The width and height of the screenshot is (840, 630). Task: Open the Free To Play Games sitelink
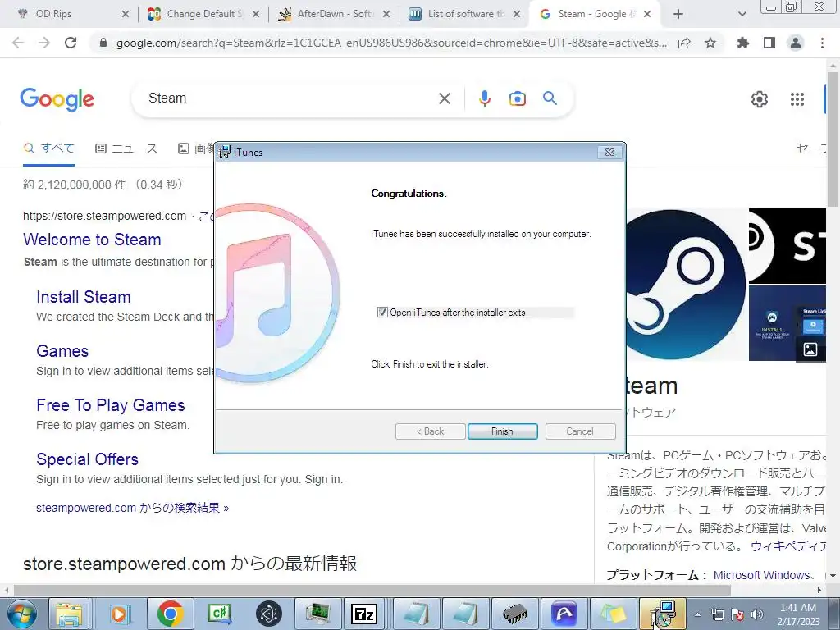(x=111, y=405)
